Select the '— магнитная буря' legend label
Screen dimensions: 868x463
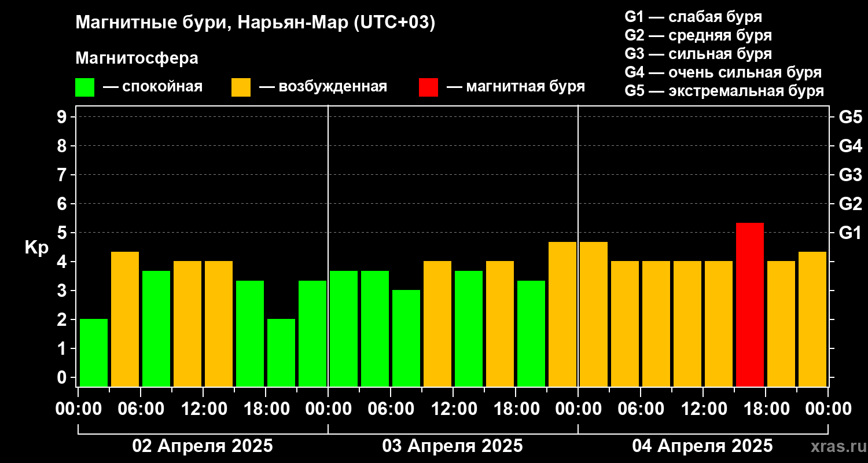point(516,87)
